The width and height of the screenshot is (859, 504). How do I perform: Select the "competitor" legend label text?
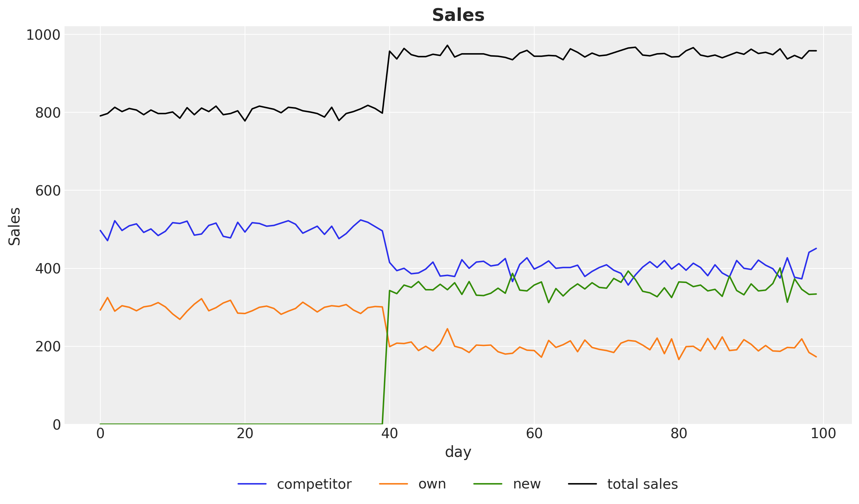pos(314,484)
